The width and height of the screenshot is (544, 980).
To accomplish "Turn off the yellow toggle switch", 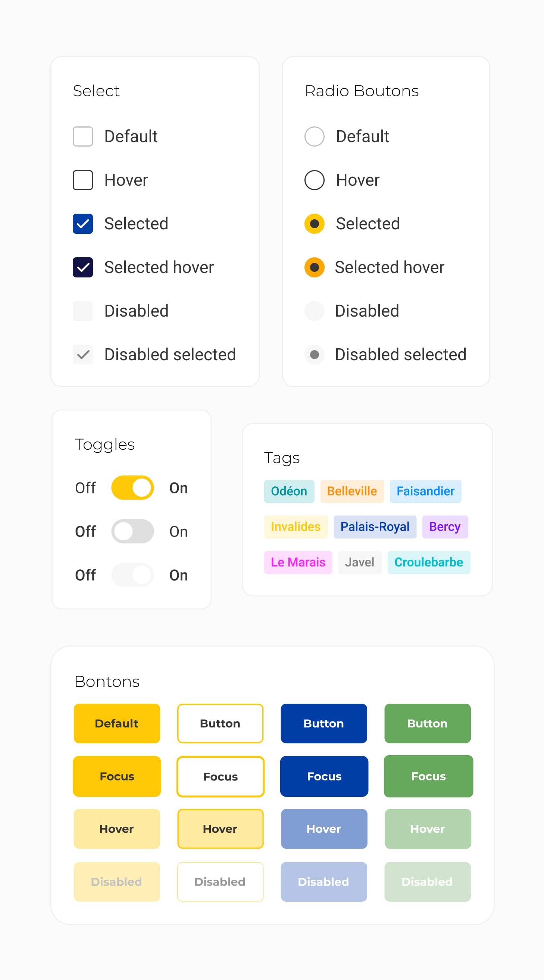I will click(132, 488).
